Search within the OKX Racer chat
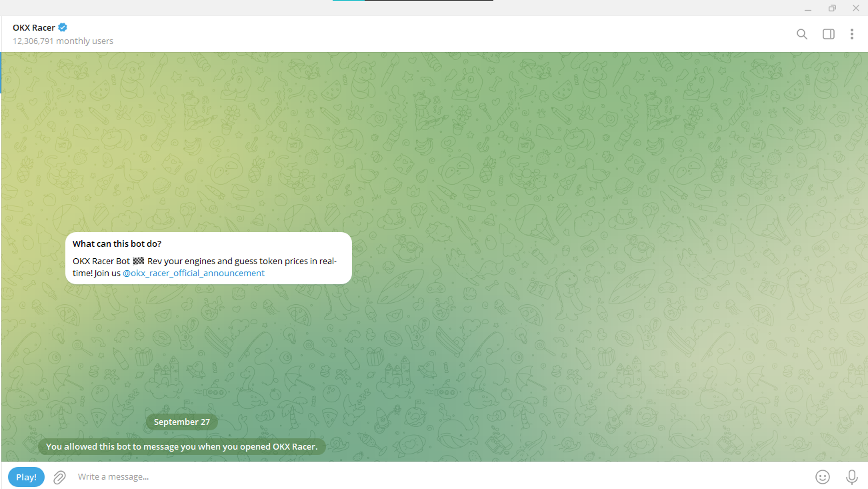The height and width of the screenshot is (489, 868). tap(802, 34)
